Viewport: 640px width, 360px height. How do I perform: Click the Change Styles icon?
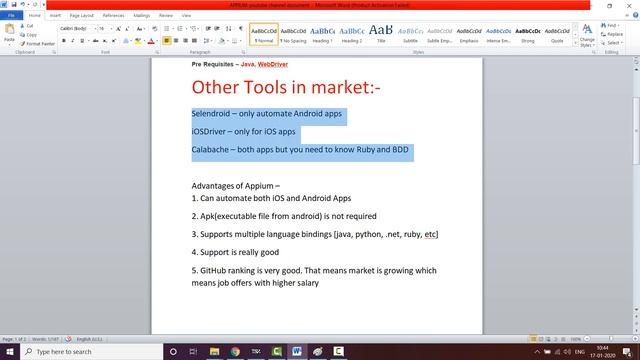(x=587, y=29)
